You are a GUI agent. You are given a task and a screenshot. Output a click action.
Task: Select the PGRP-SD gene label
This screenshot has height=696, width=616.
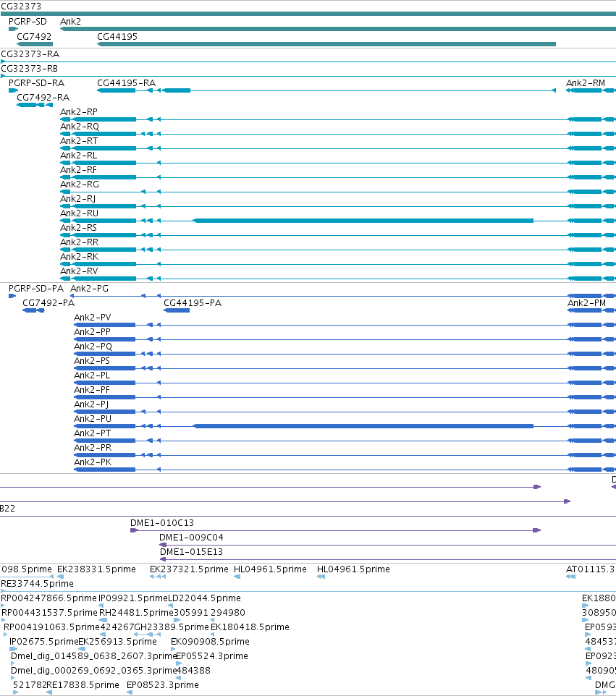[28, 21]
